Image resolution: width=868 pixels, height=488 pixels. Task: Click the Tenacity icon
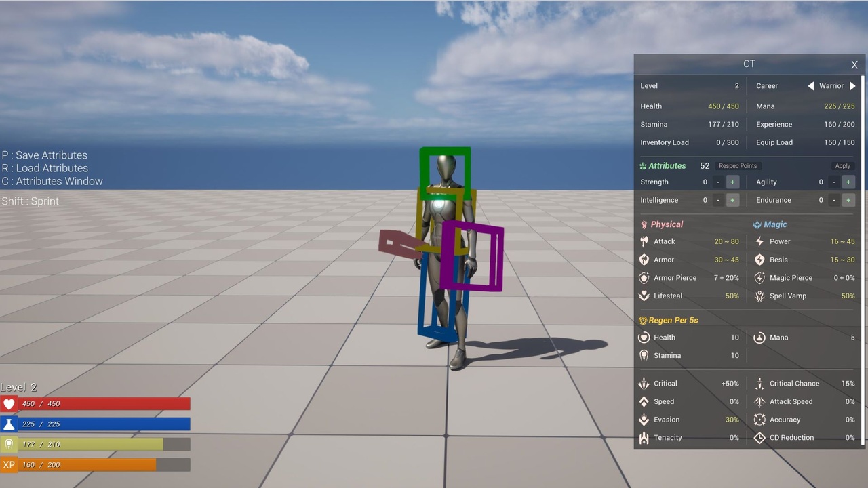[644, 438]
